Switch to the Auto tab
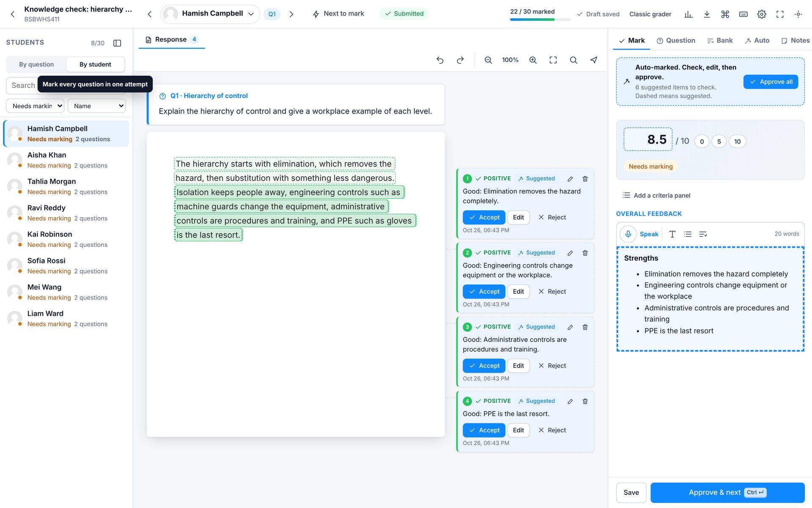 coord(757,40)
